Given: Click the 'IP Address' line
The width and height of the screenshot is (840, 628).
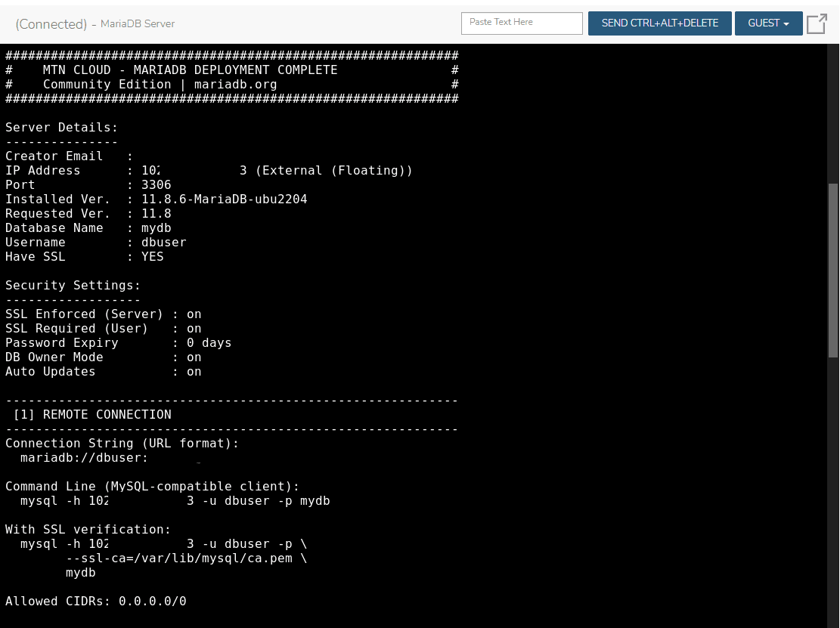Looking at the screenshot, I should (209, 171).
